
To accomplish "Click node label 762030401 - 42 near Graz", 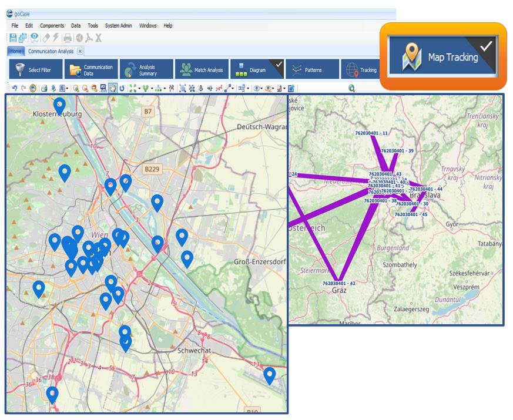I will pos(339,283).
